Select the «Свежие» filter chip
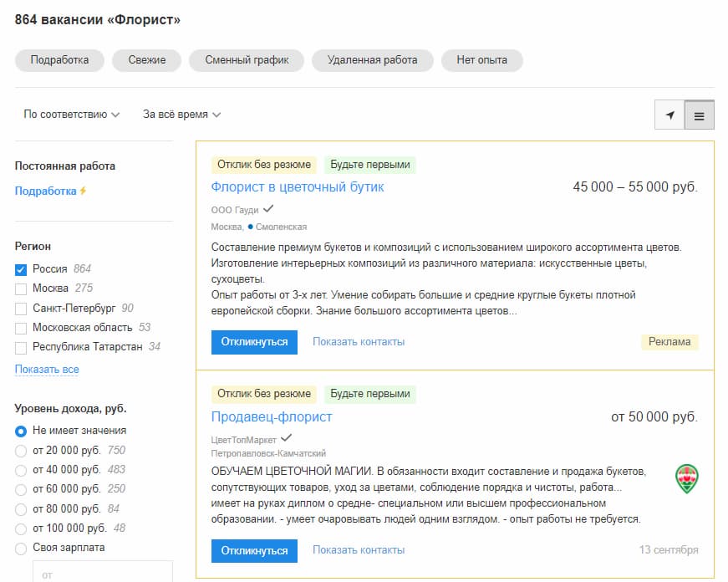Viewport: 728px width, 582px height. [x=146, y=60]
